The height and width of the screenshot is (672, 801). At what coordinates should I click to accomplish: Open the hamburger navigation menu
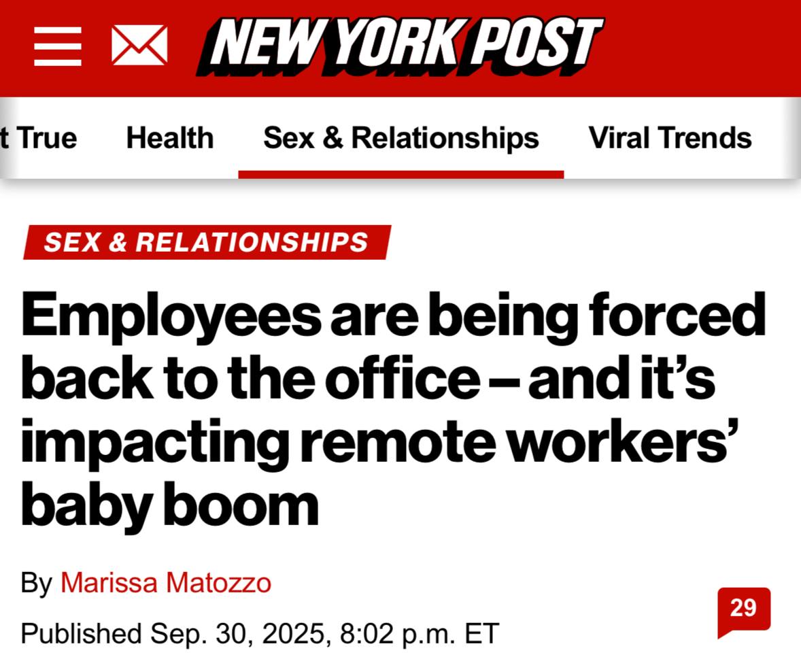(x=58, y=46)
